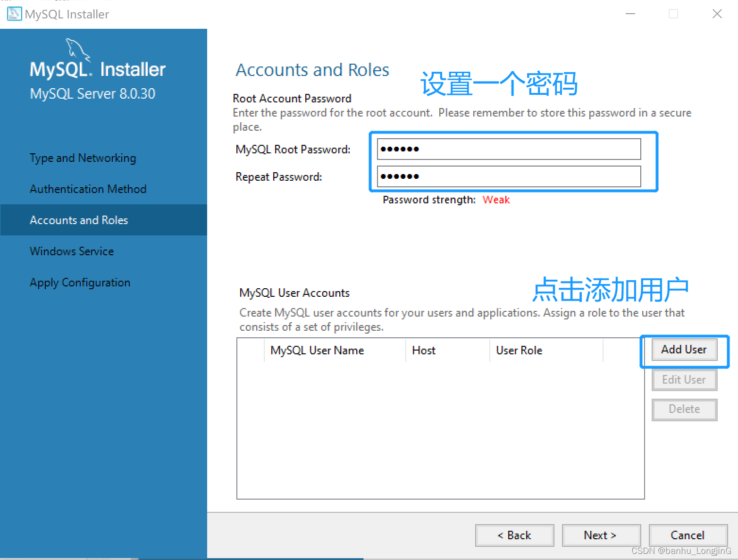Sort by Host column header
Screen dimensions: 738x560
[447, 351]
